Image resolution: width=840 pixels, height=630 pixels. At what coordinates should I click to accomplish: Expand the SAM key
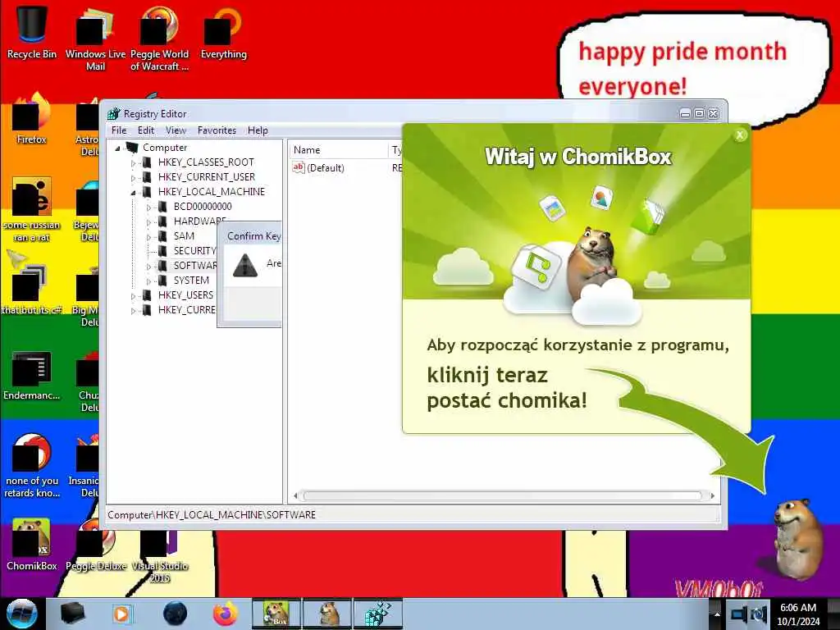point(149,237)
